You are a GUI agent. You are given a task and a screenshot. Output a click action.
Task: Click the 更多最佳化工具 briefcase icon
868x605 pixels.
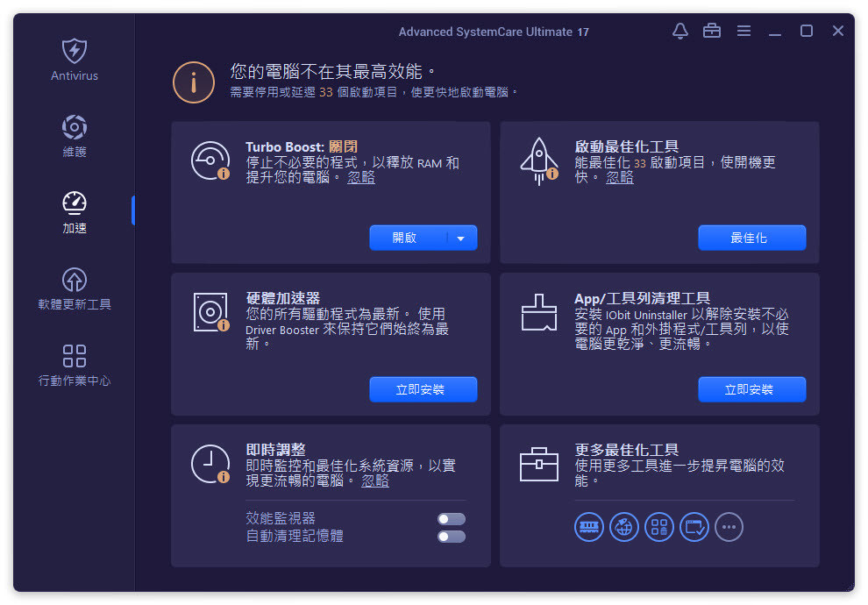point(539,464)
